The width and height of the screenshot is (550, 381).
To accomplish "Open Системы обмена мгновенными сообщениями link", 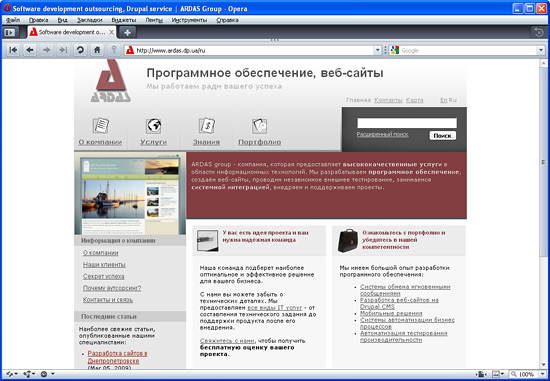I will (x=405, y=290).
